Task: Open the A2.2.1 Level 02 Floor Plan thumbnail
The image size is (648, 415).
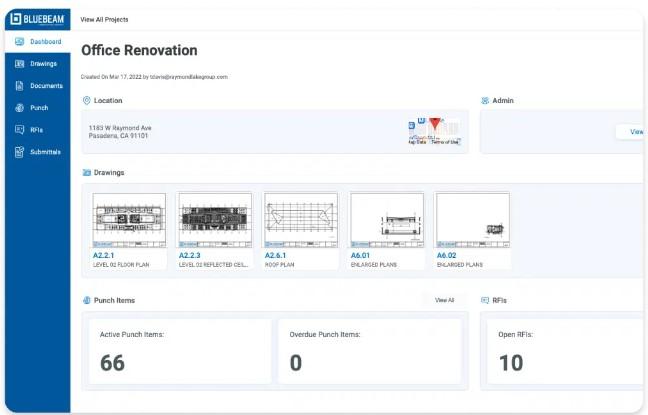Action: [129, 221]
